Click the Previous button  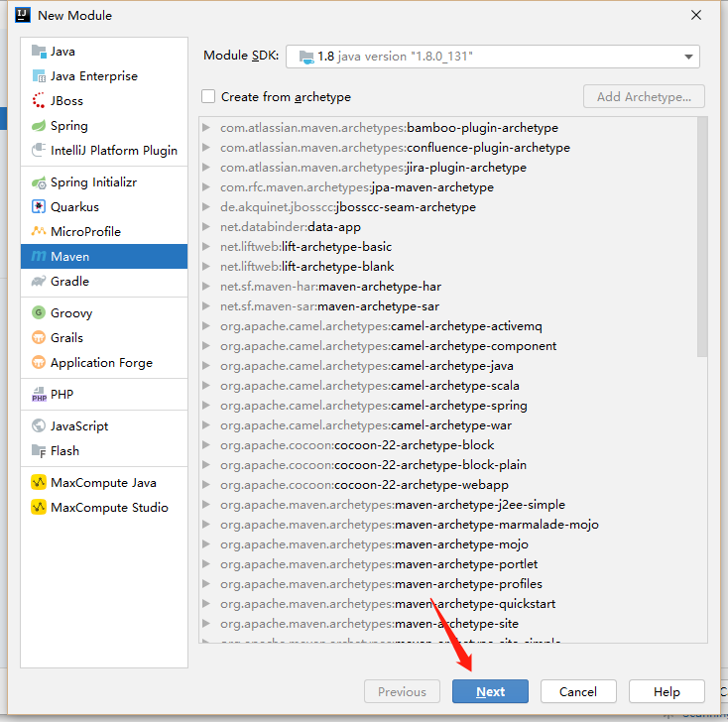(402, 691)
